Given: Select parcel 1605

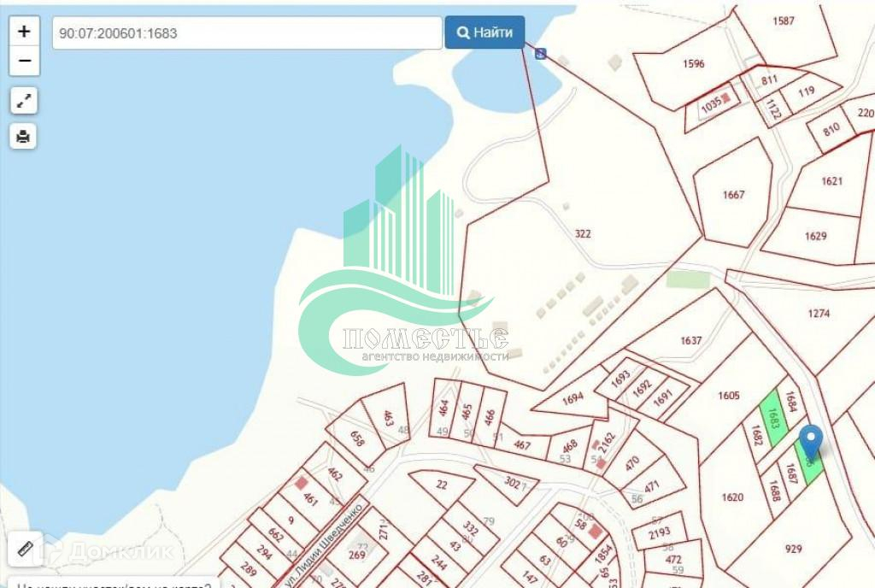Looking at the screenshot, I should (x=729, y=396).
